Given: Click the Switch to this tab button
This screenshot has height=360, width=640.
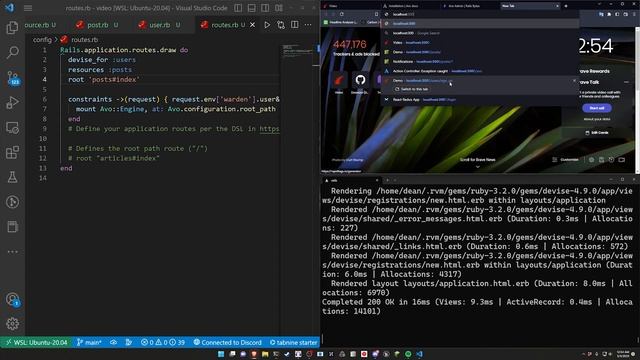Looking at the screenshot, I should 411,89.
